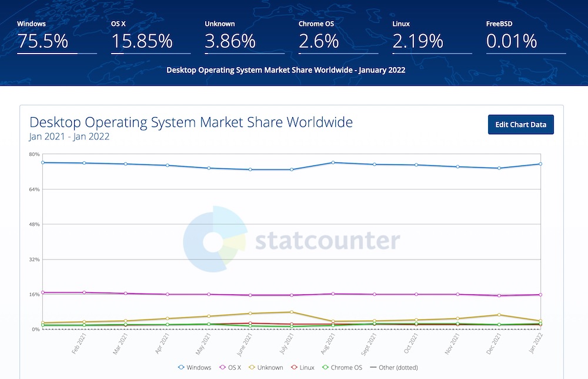Click the statcounter watermark logo

point(292,239)
